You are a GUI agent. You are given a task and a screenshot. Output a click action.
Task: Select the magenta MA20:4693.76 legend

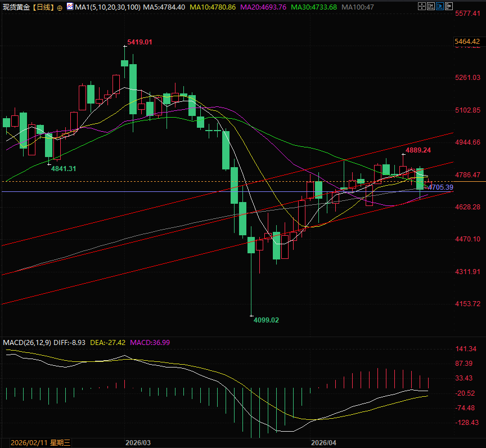click(263, 7)
